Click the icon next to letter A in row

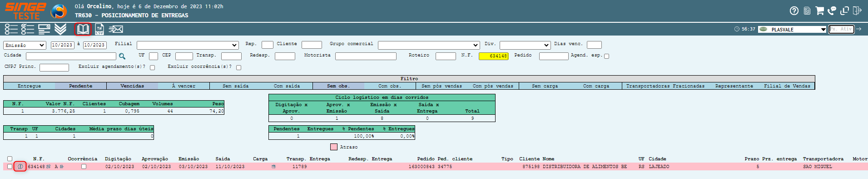[62, 167]
